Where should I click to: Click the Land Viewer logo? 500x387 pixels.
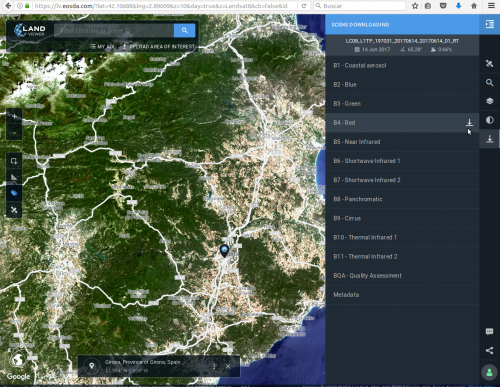click(30, 30)
